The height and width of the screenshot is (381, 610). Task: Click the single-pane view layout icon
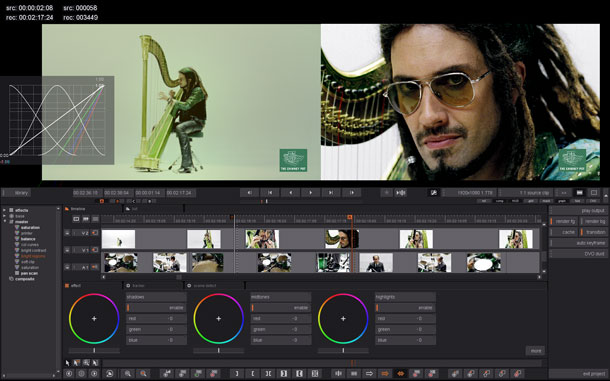pos(594,193)
